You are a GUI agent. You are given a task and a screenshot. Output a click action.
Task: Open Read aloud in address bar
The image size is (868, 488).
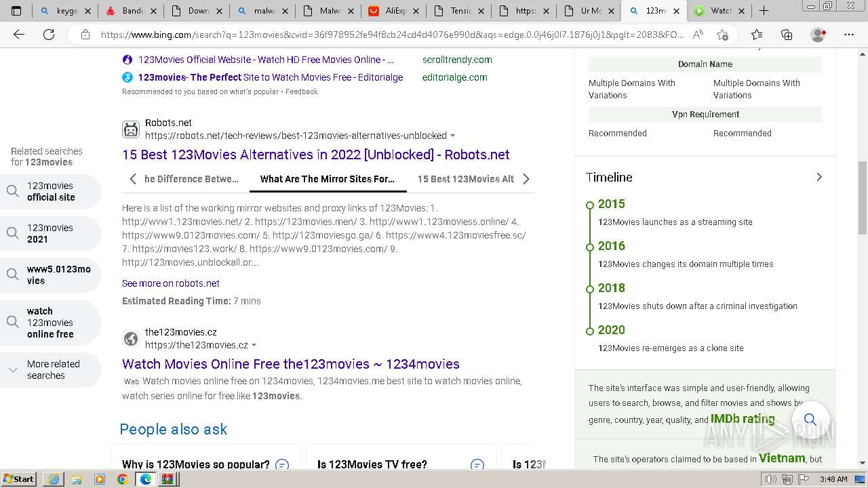pyautogui.click(x=698, y=35)
